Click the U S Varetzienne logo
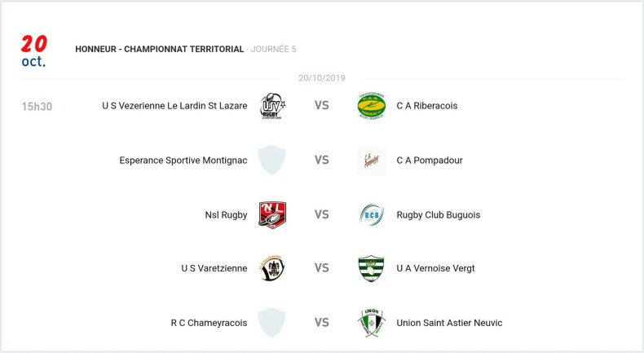644x353 pixels. (271, 268)
